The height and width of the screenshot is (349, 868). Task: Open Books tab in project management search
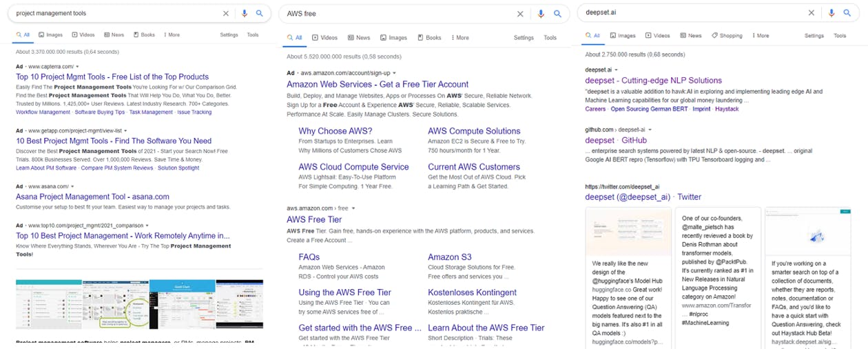(144, 34)
